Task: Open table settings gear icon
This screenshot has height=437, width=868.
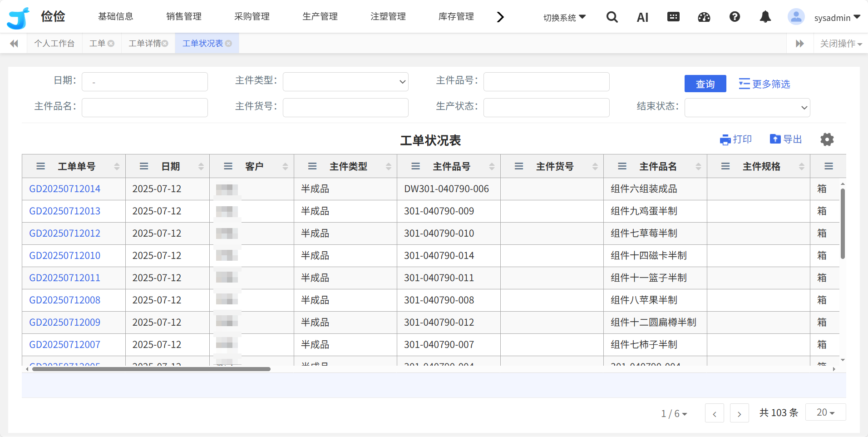Action: click(x=827, y=139)
